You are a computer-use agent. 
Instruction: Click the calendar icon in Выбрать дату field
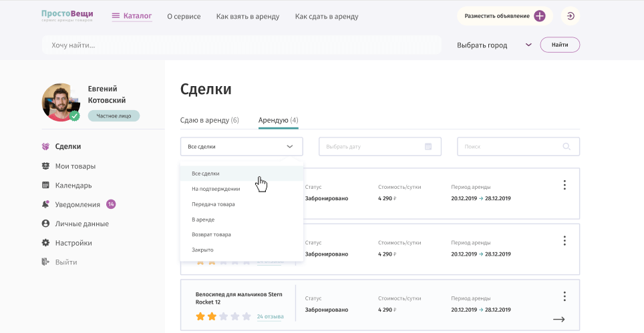428,146
